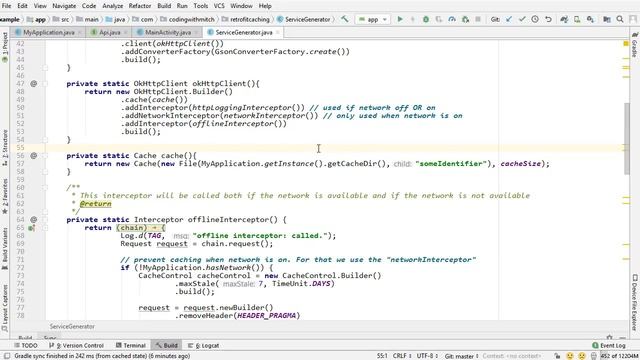Collapse the Javadoc comment fold line 60
Viewport: 640px width, 360px height.
(x=45, y=188)
